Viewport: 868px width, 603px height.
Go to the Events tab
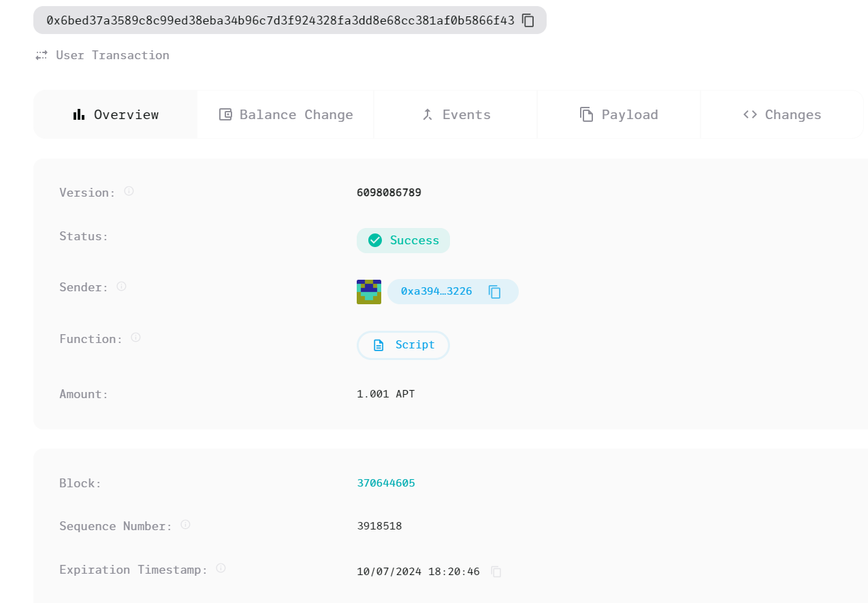(x=455, y=114)
